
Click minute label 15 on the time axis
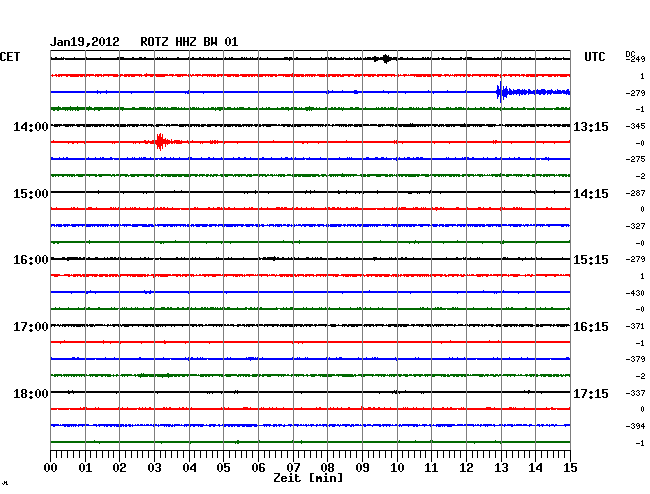pos(570,467)
